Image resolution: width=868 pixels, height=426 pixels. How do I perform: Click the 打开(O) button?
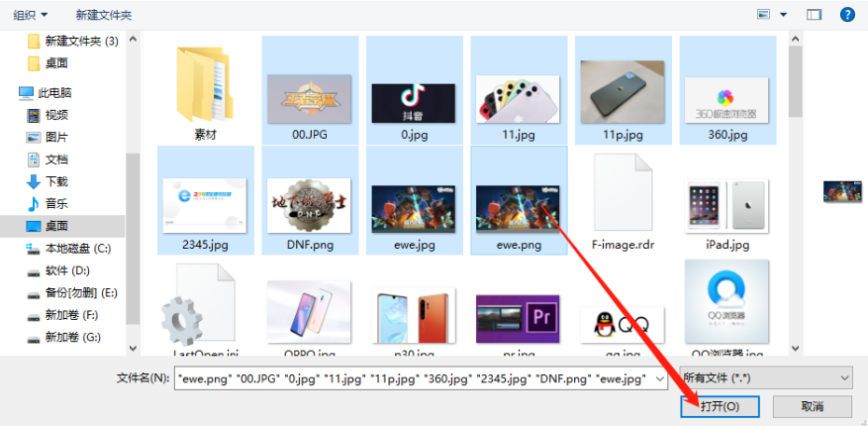pos(720,406)
